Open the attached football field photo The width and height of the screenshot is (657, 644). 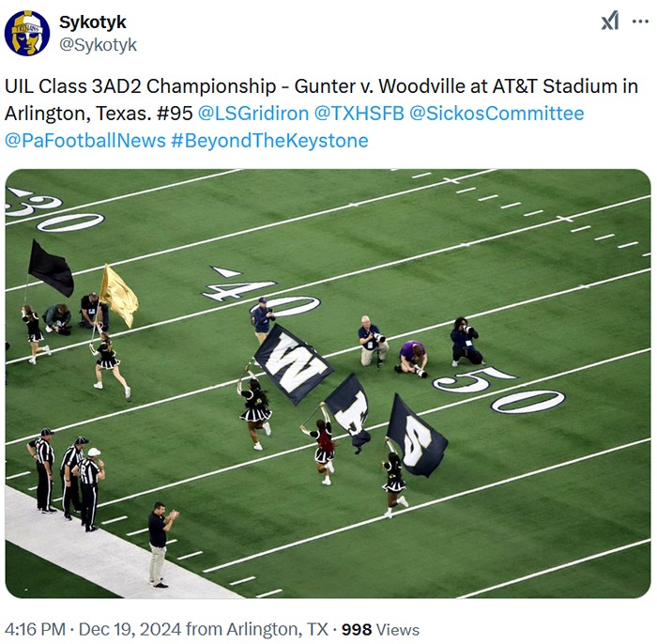pos(328,383)
